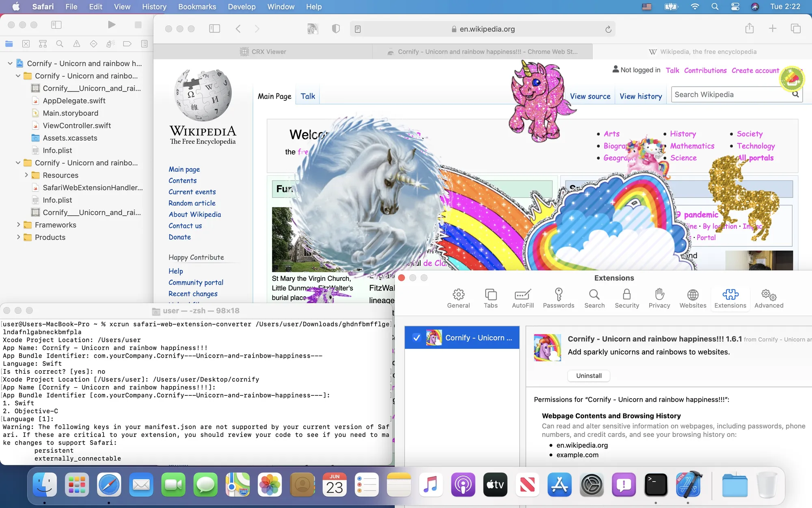
Task: Click Safari privacy shield icon
Action: tap(336, 28)
